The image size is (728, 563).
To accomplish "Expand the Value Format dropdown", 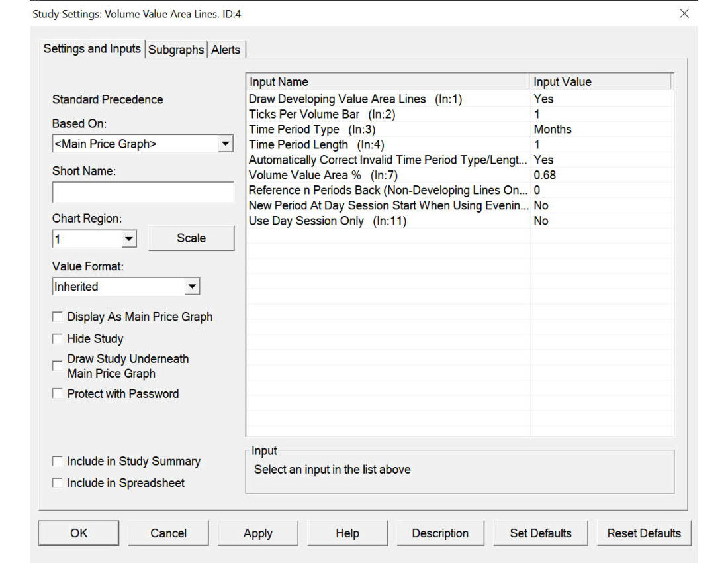I will click(x=192, y=287).
